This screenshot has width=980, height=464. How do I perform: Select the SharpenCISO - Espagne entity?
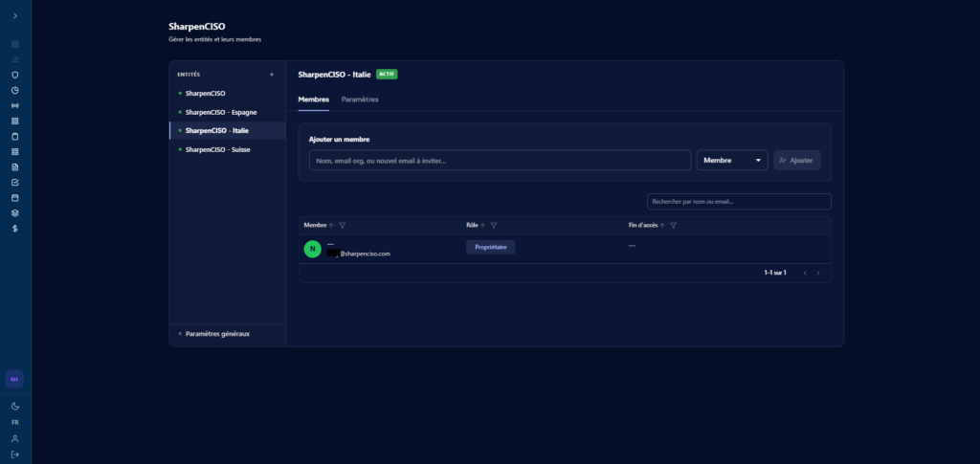point(228,112)
